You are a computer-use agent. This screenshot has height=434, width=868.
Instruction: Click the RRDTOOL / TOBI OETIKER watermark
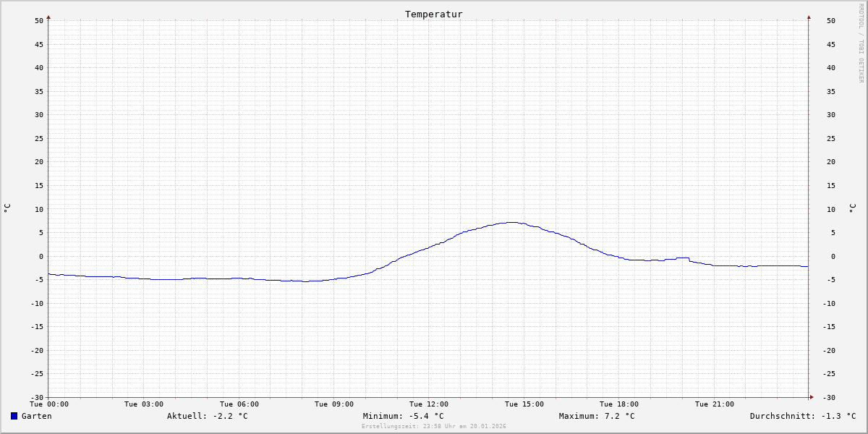tap(861, 43)
